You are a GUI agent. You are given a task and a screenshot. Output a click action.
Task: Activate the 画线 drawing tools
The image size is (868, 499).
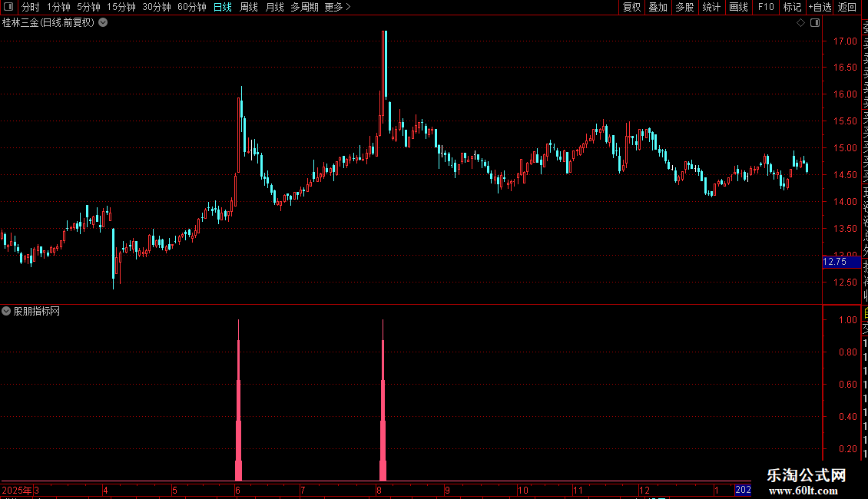pos(738,7)
